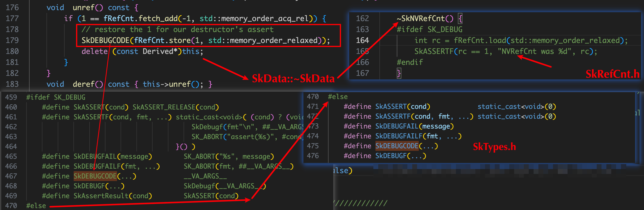Click #endif on line 166
This screenshot has width=644, height=210.
click(410, 62)
